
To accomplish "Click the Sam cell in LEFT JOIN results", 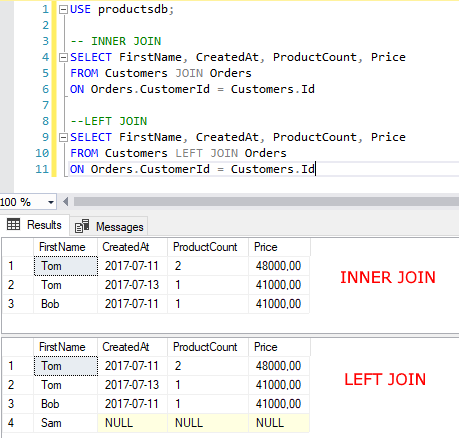I will [x=66, y=423].
